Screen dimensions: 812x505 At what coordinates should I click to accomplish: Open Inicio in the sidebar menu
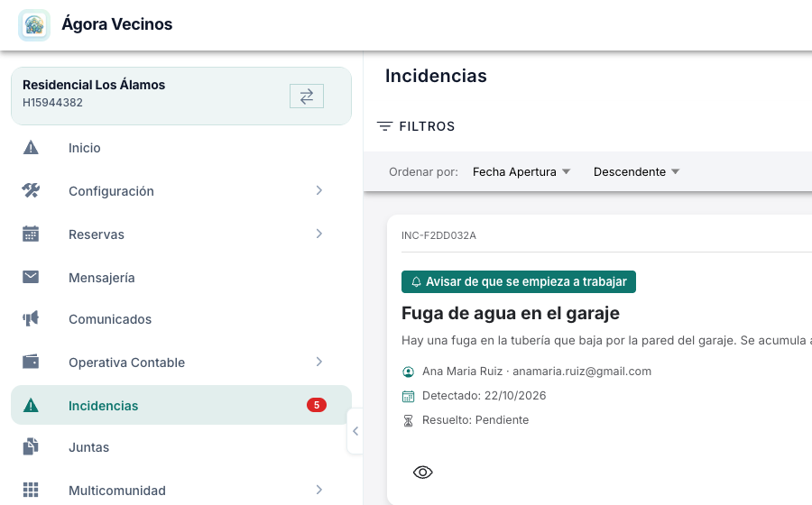coord(181,148)
